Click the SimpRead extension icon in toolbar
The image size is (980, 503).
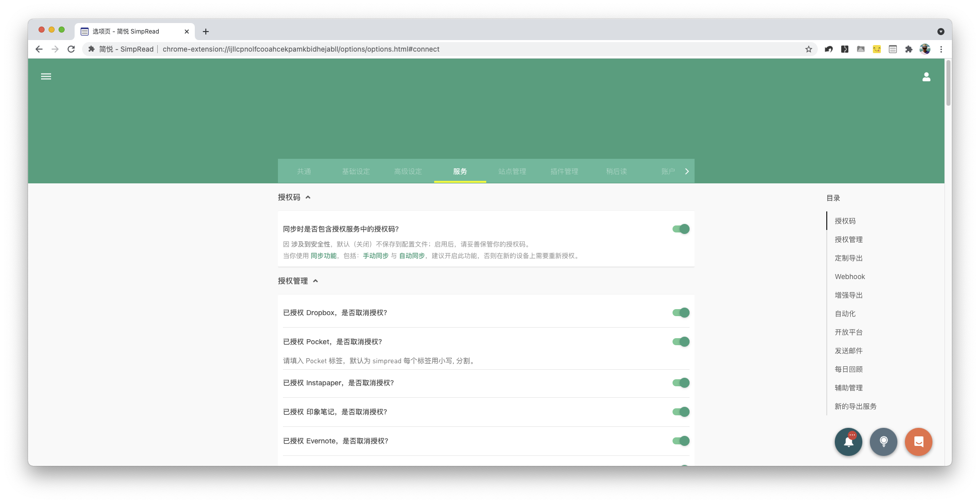pos(893,49)
